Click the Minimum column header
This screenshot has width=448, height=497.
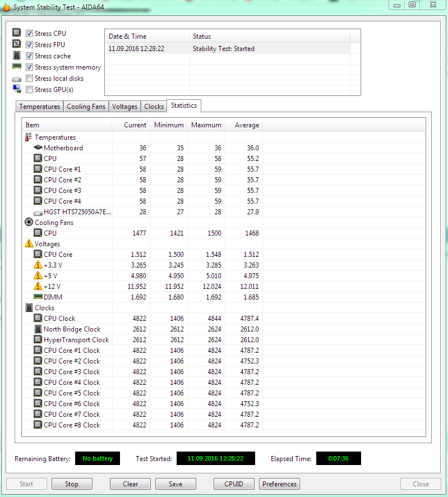(x=169, y=125)
